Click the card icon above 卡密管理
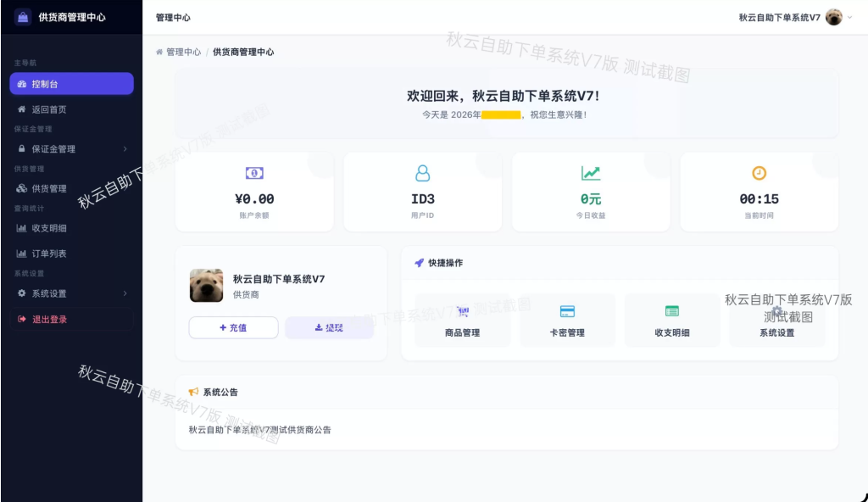868x502 pixels. (567, 311)
